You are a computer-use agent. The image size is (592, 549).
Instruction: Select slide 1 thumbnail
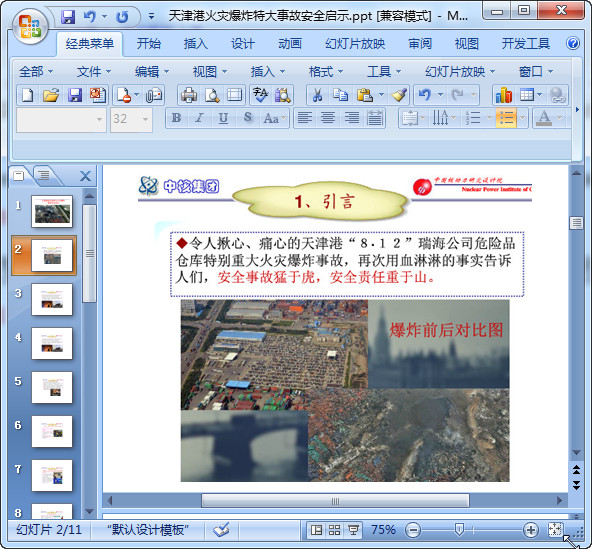(x=52, y=211)
